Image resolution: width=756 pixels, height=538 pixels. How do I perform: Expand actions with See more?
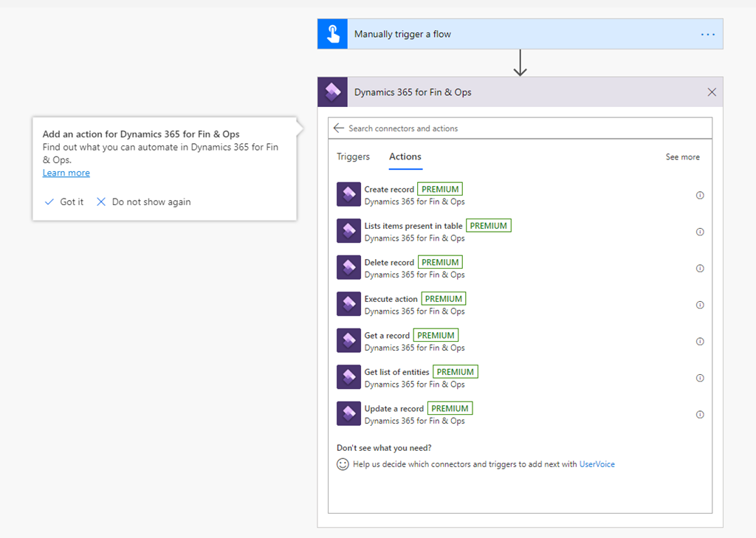pos(682,156)
